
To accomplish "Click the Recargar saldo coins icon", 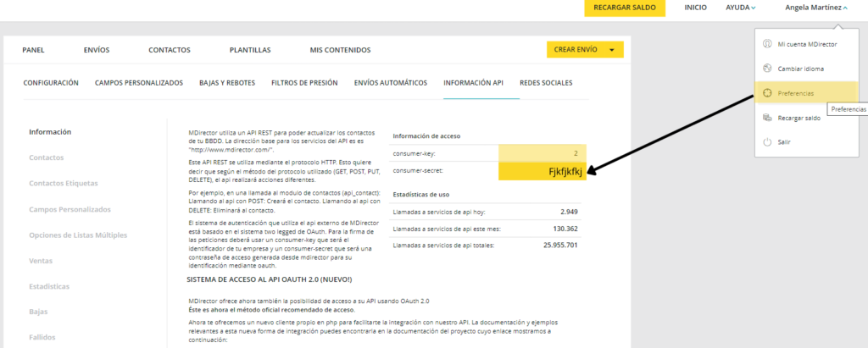I will [767, 118].
